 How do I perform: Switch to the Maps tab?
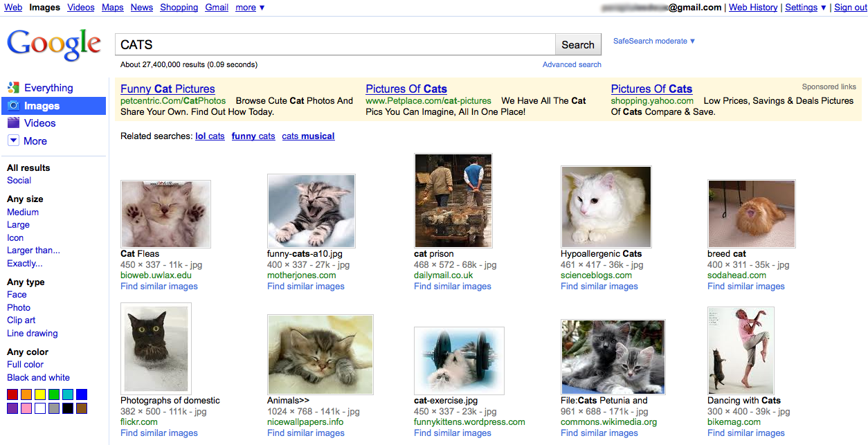pyautogui.click(x=112, y=7)
